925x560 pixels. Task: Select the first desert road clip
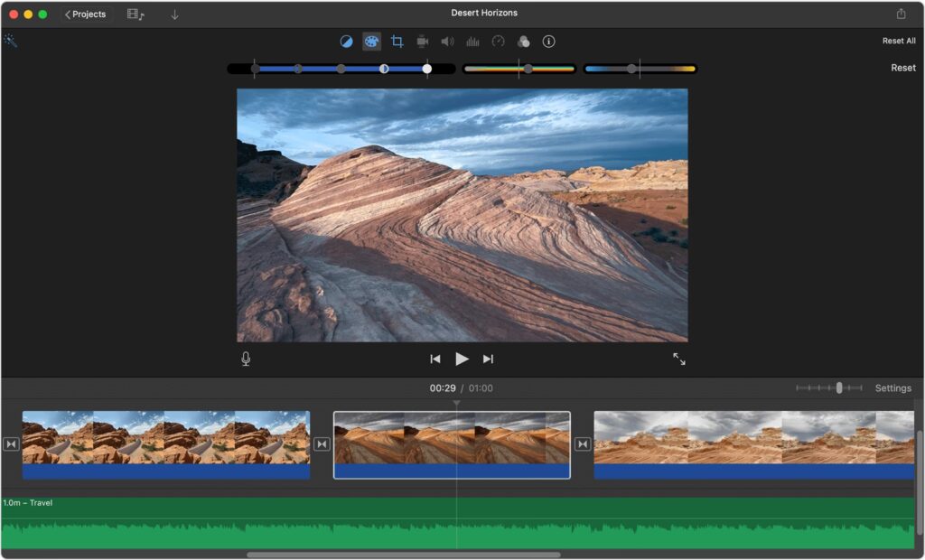165,437
